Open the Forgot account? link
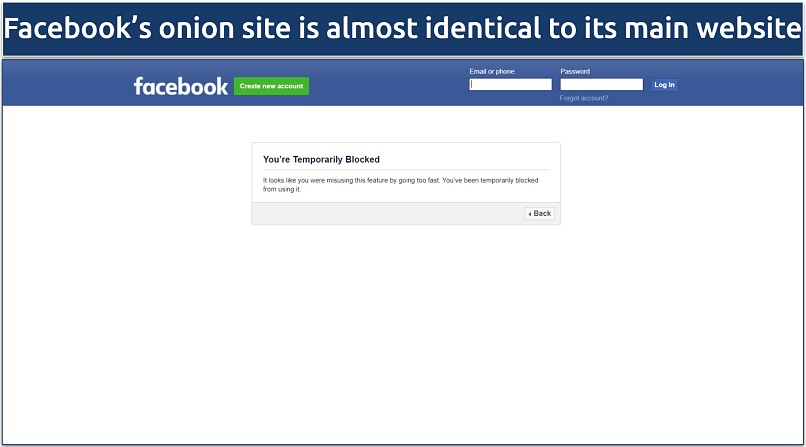This screenshot has width=806, height=447. click(x=584, y=98)
